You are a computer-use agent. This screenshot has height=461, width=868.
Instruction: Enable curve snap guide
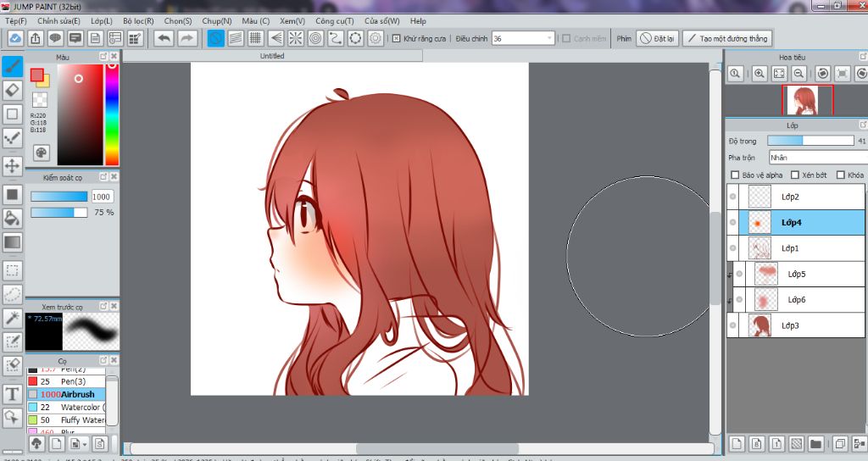[x=336, y=39]
